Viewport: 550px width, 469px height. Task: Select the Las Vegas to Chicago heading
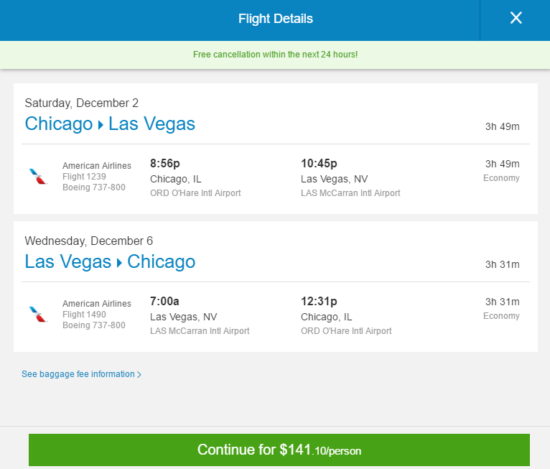[x=110, y=262]
